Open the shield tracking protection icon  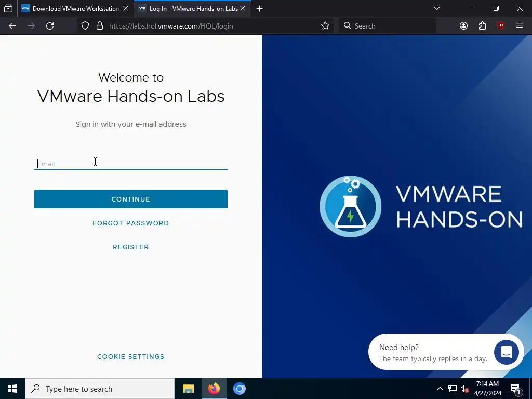pos(85,26)
